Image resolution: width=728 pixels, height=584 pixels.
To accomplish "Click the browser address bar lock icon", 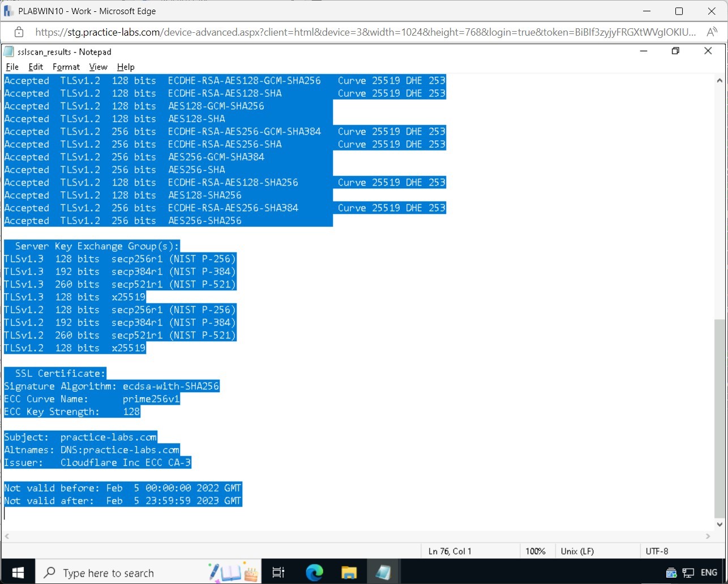I will [x=19, y=32].
